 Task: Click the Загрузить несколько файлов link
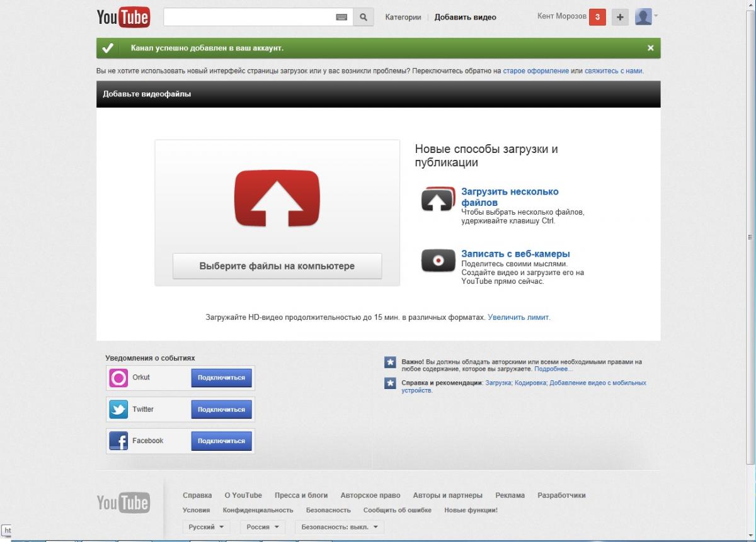[510, 197]
